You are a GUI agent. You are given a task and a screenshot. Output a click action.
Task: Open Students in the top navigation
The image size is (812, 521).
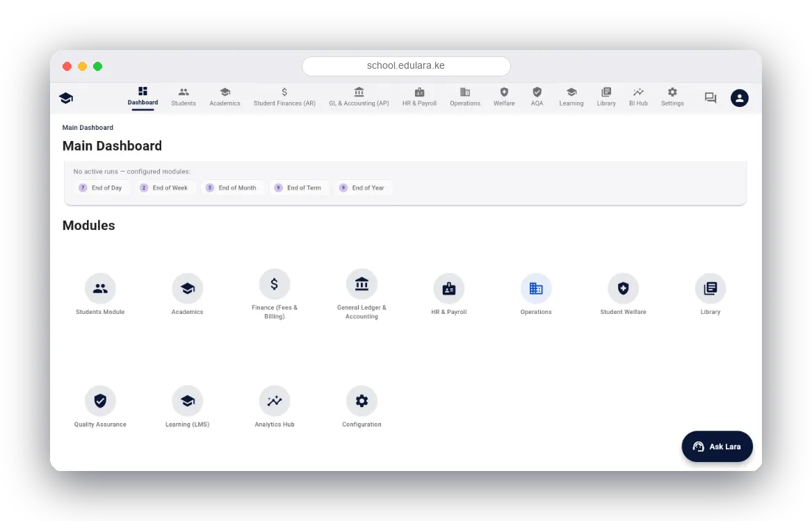coord(184,97)
